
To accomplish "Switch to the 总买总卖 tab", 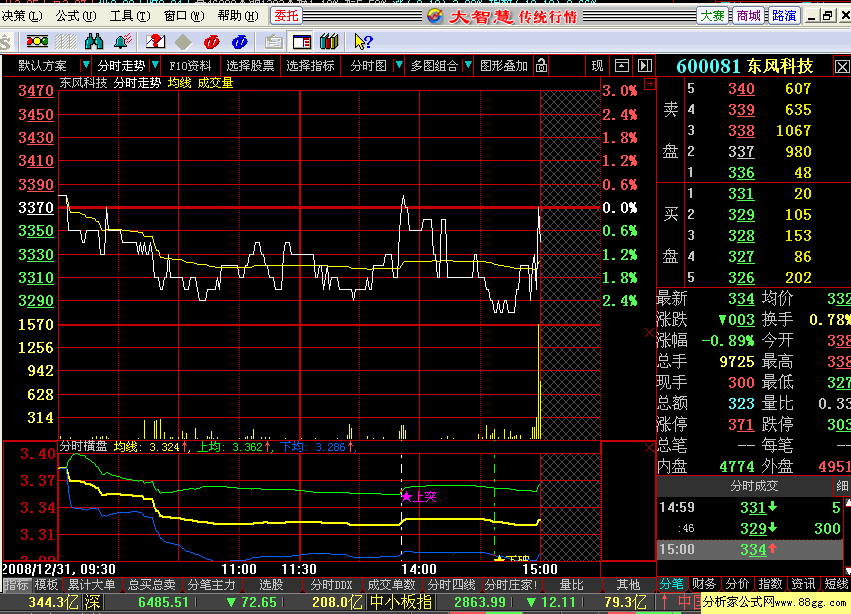I will [151, 585].
